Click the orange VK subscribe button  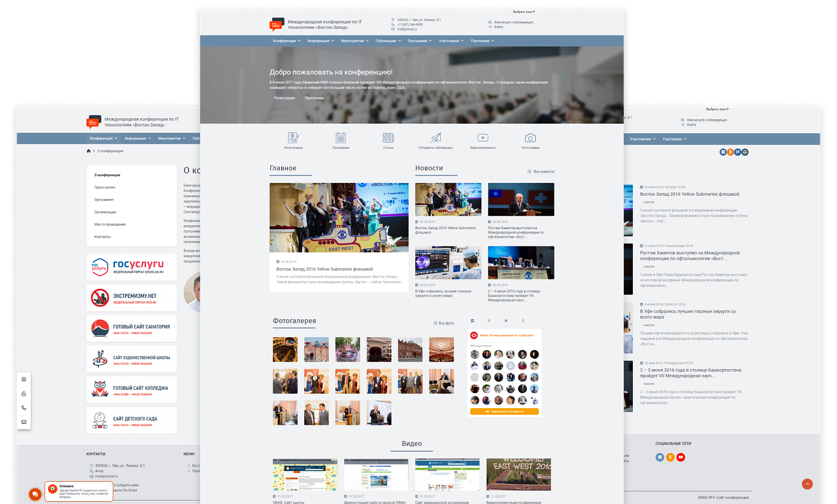pos(504,411)
